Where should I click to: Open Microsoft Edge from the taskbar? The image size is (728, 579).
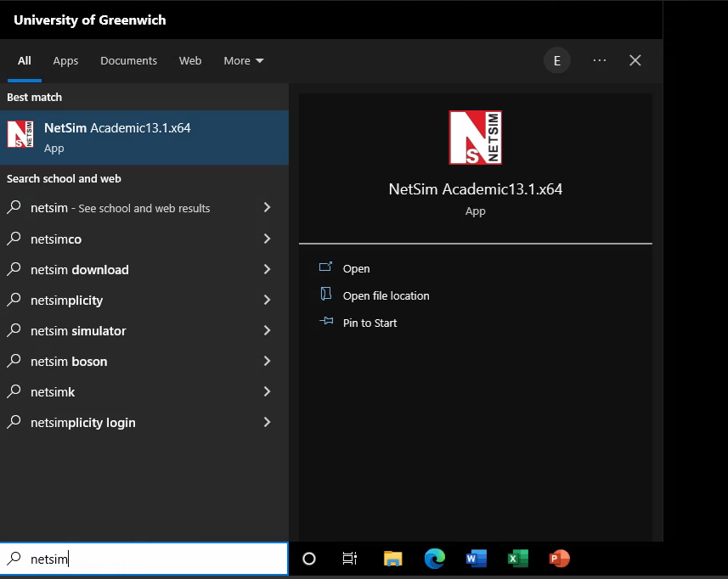[434, 559]
